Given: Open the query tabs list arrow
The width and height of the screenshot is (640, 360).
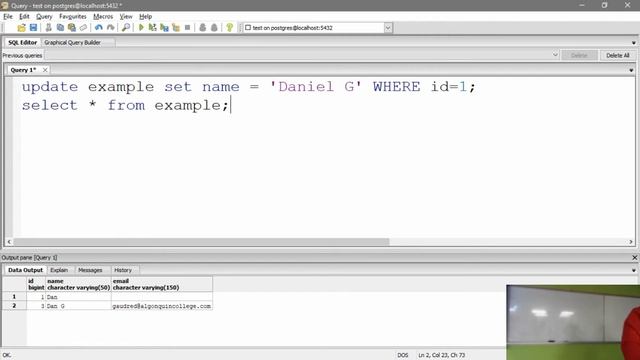Looking at the screenshot, I should 631,70.
